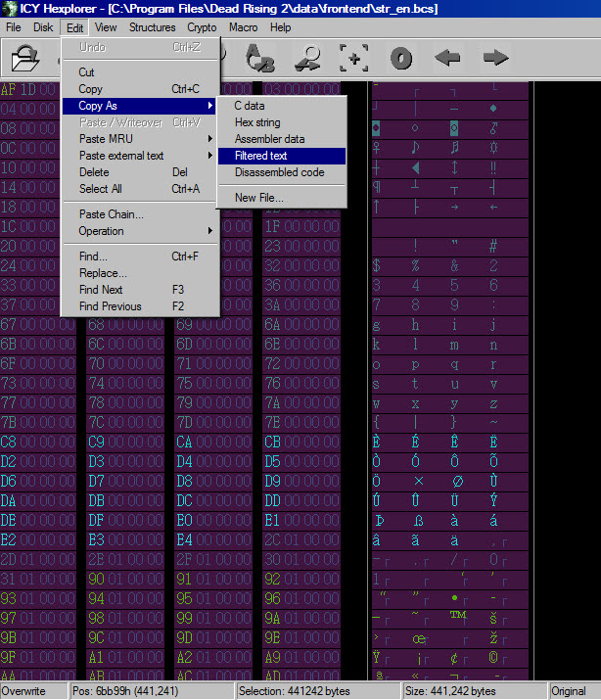Click the round Go to offset icon
Viewport: 601px width, 700px height.
point(401,58)
